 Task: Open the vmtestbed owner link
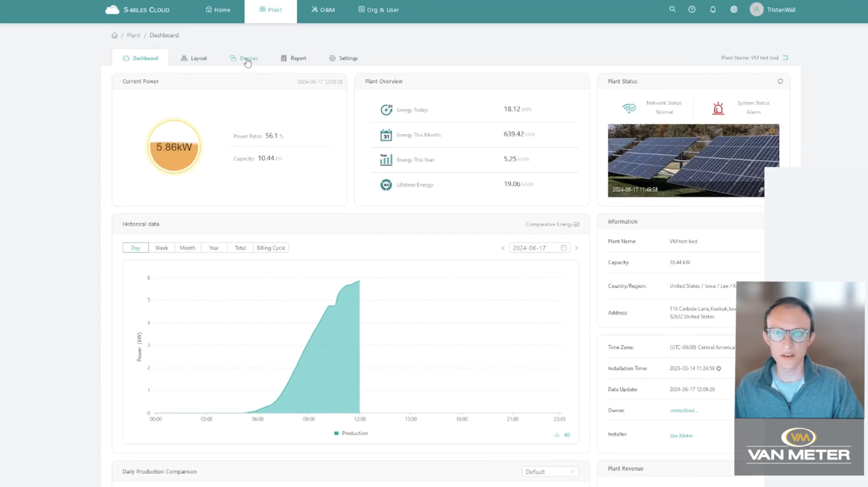(683, 410)
